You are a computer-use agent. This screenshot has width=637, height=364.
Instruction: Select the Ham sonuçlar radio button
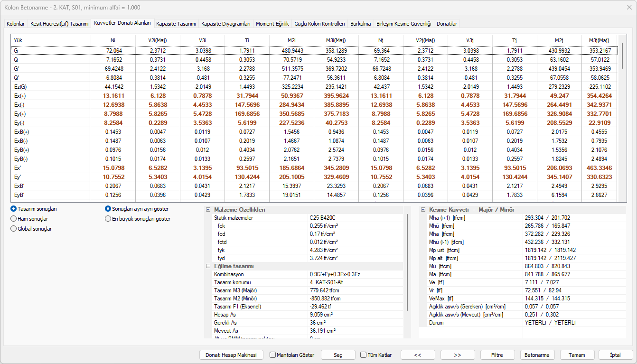(x=14, y=219)
